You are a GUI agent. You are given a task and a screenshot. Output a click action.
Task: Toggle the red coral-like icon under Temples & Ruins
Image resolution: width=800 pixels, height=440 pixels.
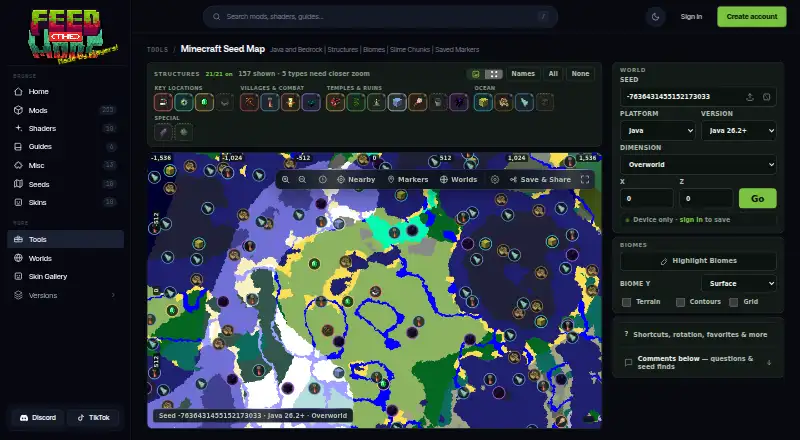click(336, 103)
